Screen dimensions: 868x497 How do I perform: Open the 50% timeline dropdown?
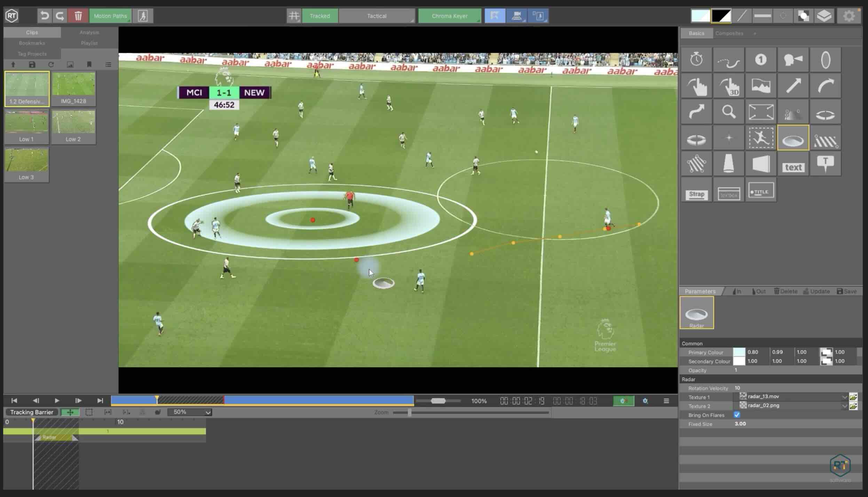coord(190,412)
